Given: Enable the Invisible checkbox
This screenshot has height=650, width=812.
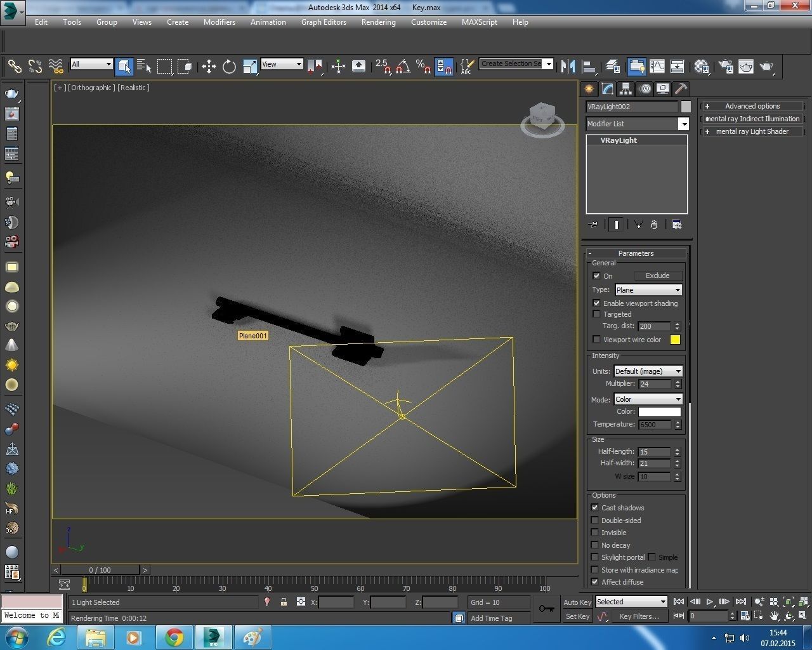Looking at the screenshot, I should coord(594,533).
